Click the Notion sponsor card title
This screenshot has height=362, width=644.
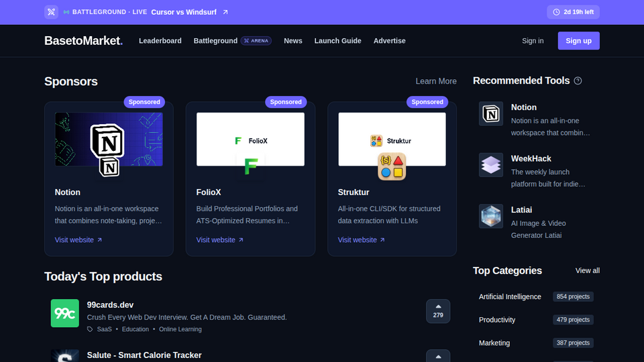(67, 192)
